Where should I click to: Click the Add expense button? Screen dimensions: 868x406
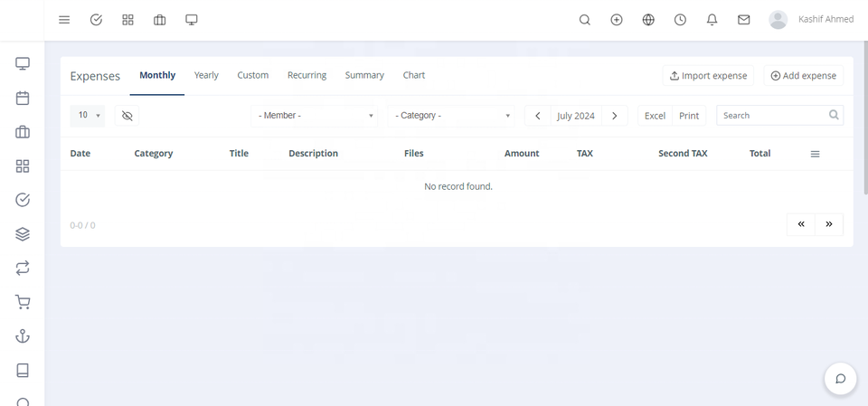[x=803, y=76]
